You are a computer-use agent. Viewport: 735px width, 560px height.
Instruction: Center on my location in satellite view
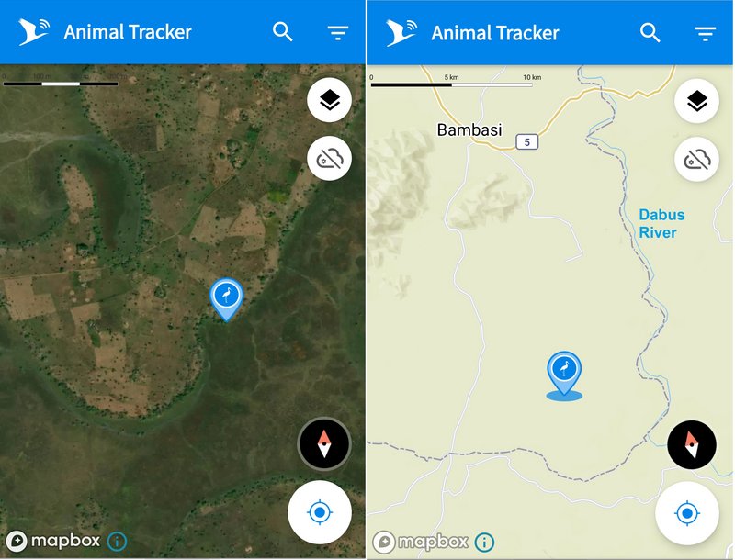[x=320, y=512]
